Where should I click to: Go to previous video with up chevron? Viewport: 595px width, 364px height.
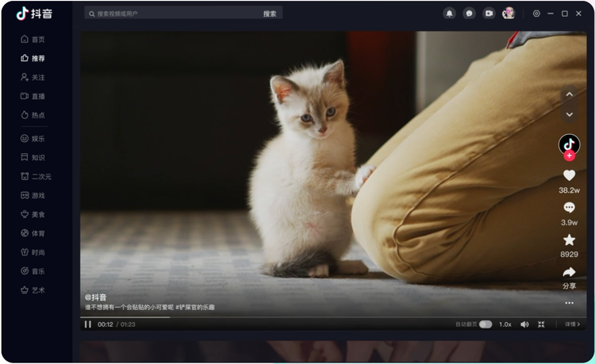click(569, 94)
